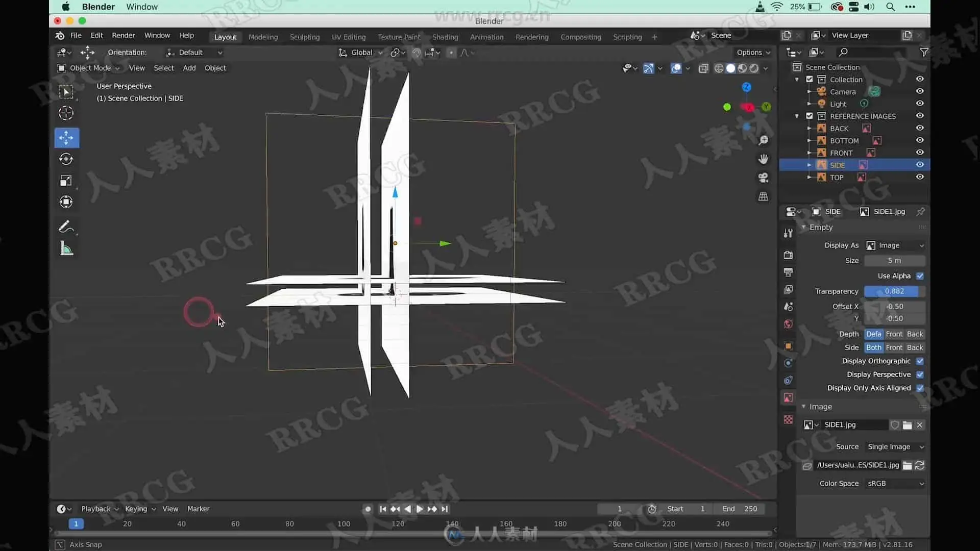The width and height of the screenshot is (980, 551).
Task: Open the Render menu
Action: [123, 35]
